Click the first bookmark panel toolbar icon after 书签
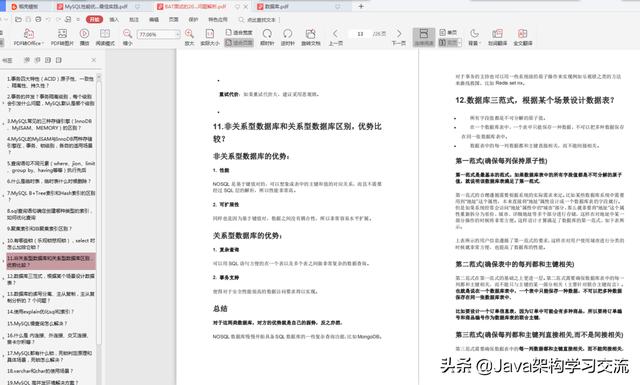 point(27,60)
